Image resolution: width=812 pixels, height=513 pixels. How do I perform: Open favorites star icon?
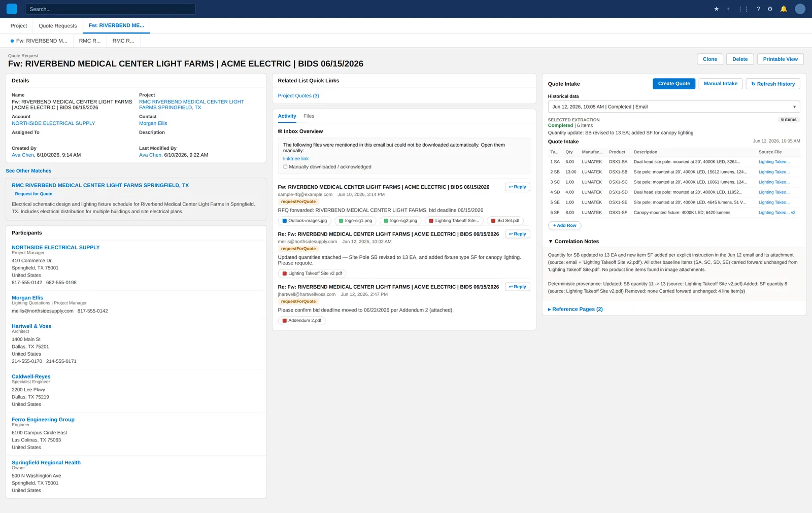[716, 9]
